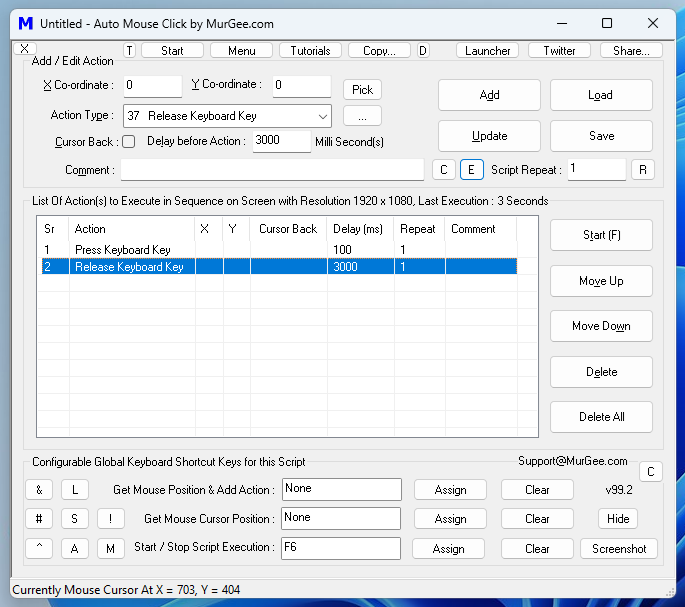Click the Cursor Back column header
Screen dimensions: 685x607
point(288,229)
